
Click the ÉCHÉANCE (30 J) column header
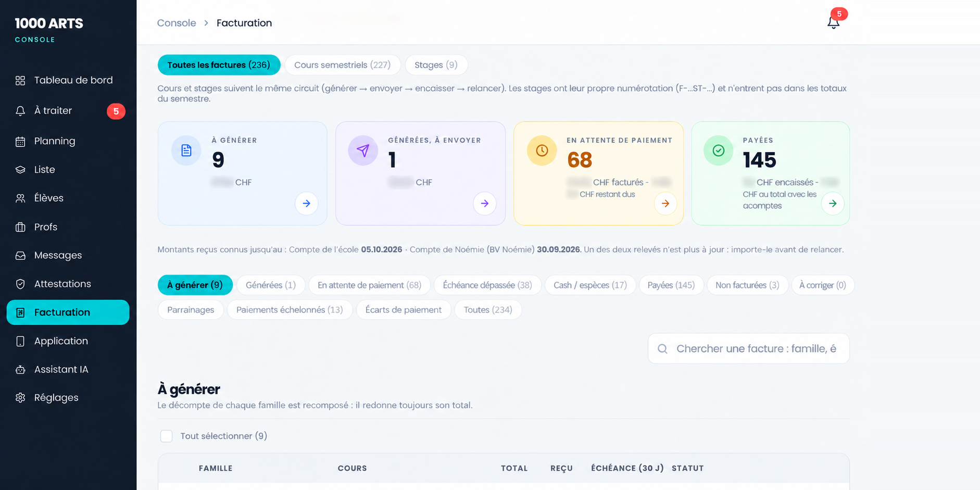(x=627, y=468)
